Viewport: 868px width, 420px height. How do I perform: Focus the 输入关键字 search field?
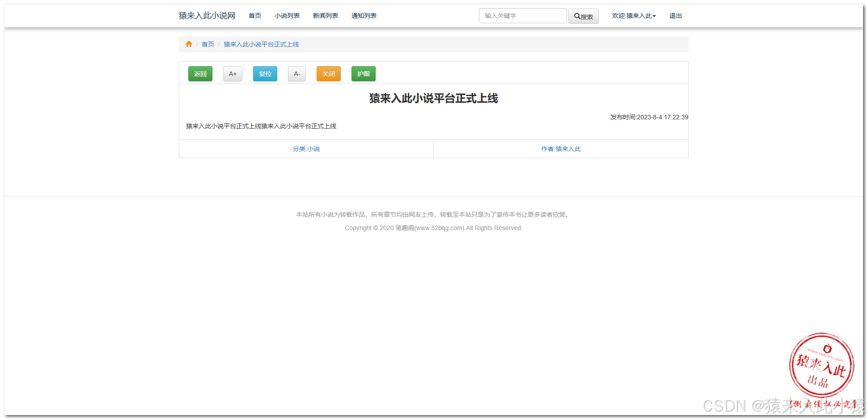coord(522,16)
